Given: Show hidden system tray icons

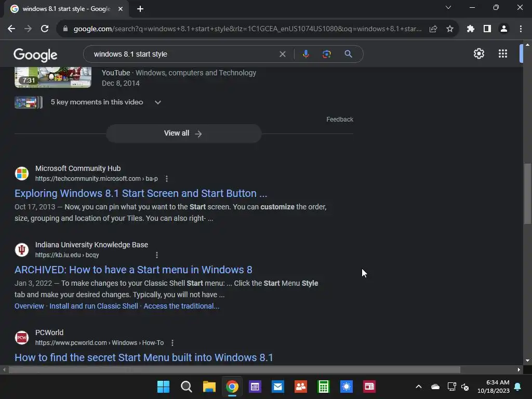Looking at the screenshot, I should pyautogui.click(x=419, y=387).
